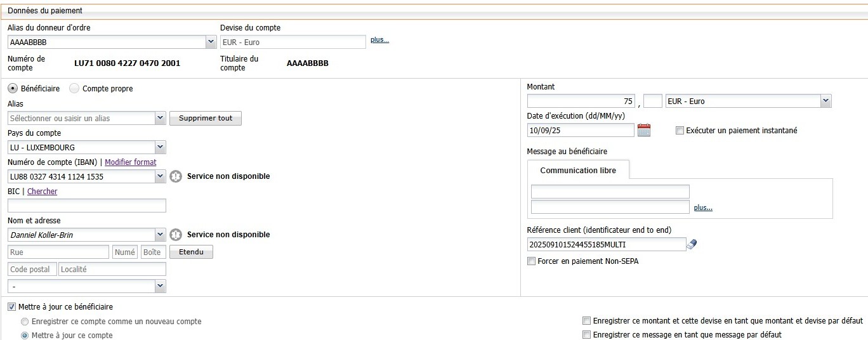Open the execution date calendar picker
This screenshot has height=340, width=868.
click(644, 130)
